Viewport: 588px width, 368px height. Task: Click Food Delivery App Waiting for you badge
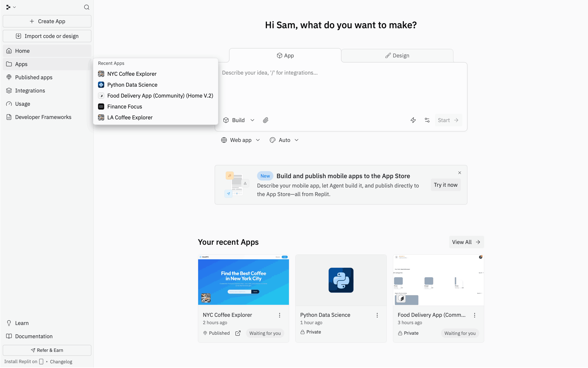click(x=460, y=333)
